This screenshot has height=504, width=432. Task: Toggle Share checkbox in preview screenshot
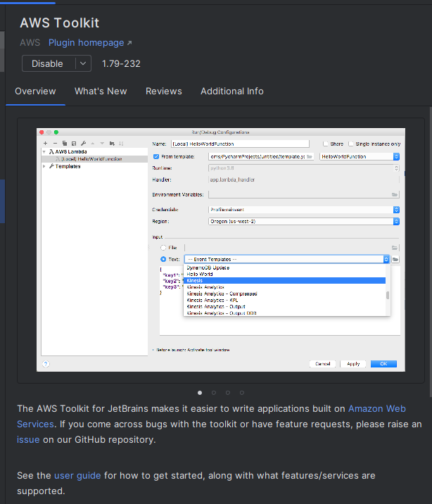[x=326, y=144]
